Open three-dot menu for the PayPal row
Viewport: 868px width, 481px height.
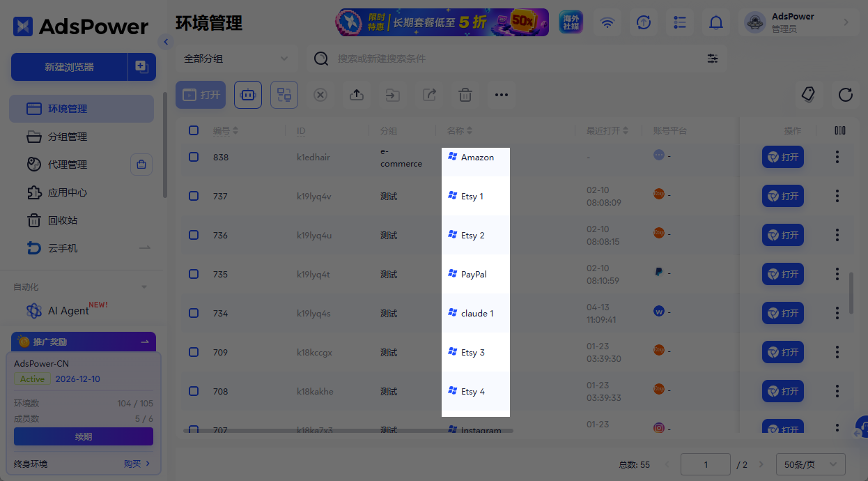coord(837,274)
